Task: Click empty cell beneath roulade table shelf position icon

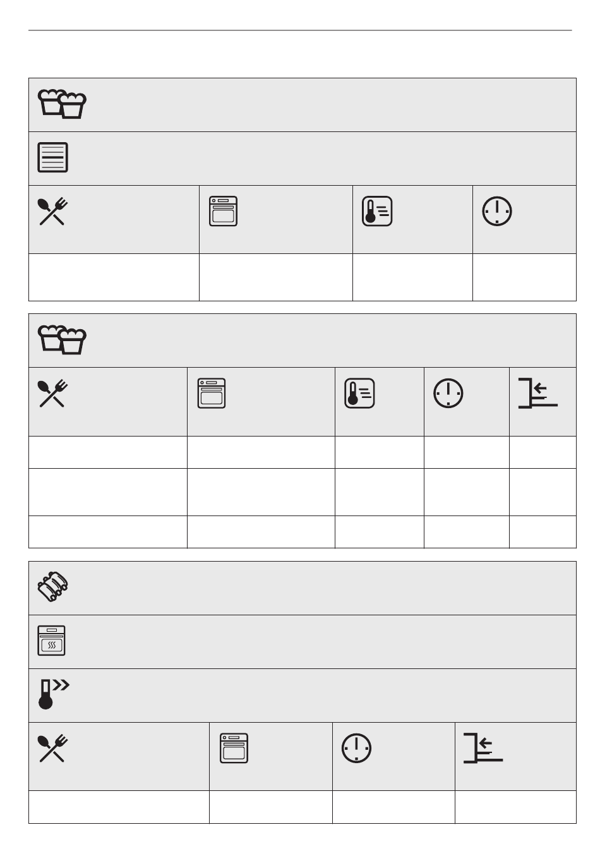Action: click(515, 807)
